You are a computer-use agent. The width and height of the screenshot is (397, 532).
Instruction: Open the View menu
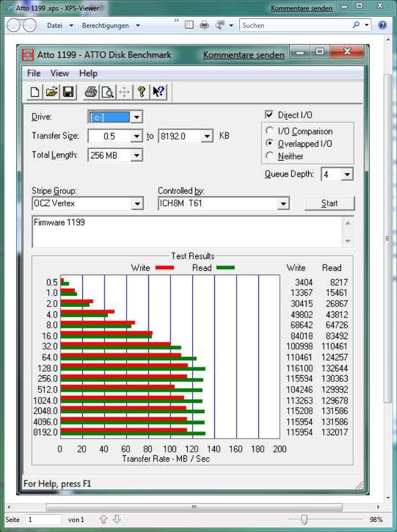(59, 73)
